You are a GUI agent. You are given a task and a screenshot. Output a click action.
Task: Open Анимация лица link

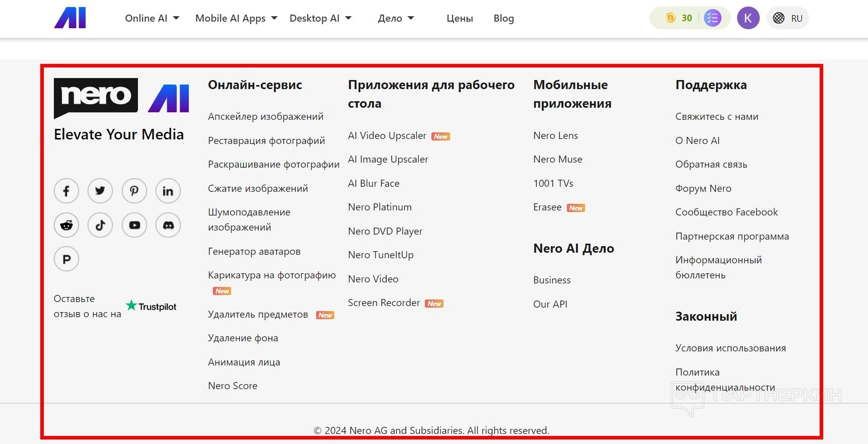[244, 362]
